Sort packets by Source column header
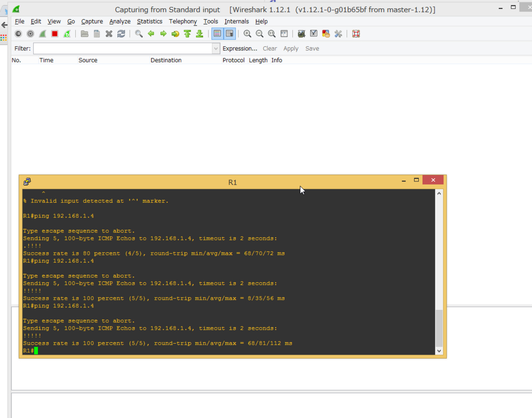Screen dimensions: 532x418 click(x=88, y=60)
